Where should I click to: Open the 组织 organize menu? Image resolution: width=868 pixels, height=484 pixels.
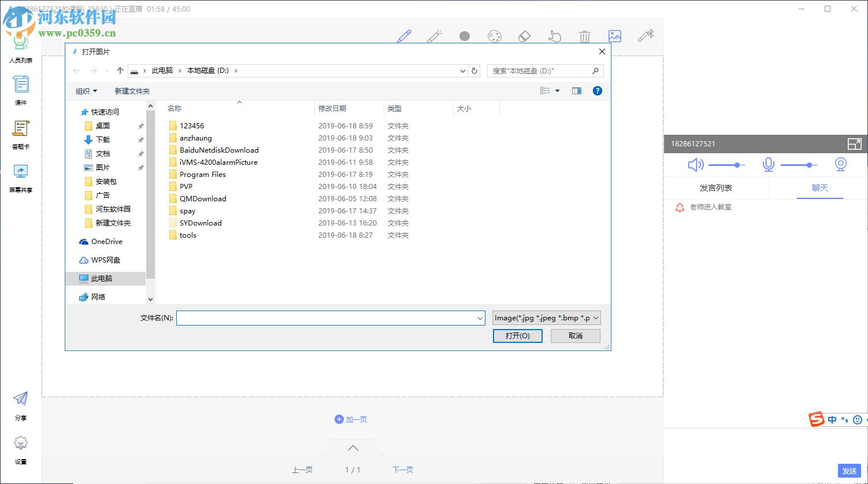pyautogui.click(x=86, y=91)
